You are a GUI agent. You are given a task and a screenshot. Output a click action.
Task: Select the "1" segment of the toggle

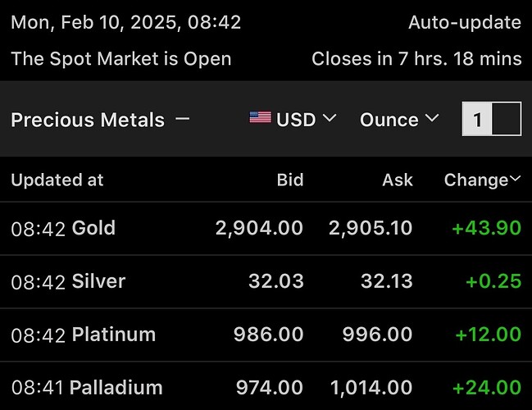click(477, 119)
